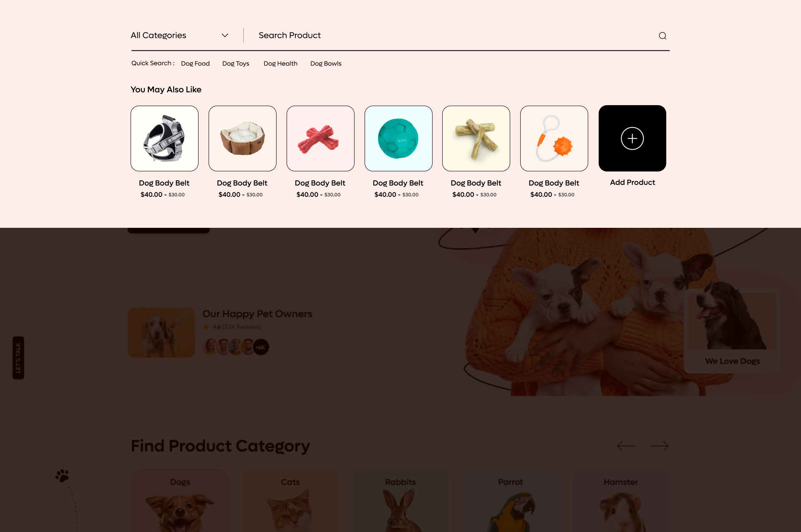
Task: Click the teal ball Dog Body Belt thumbnail
Action: pos(398,138)
